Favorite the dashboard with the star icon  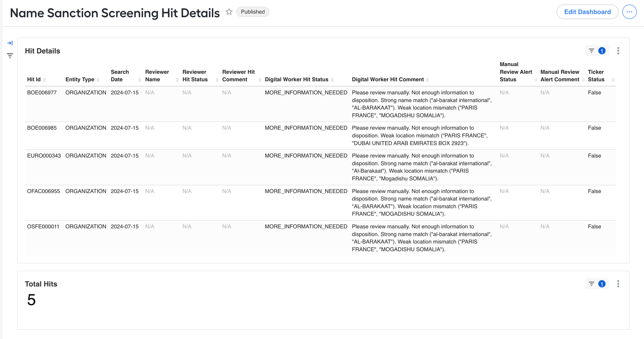tap(229, 12)
